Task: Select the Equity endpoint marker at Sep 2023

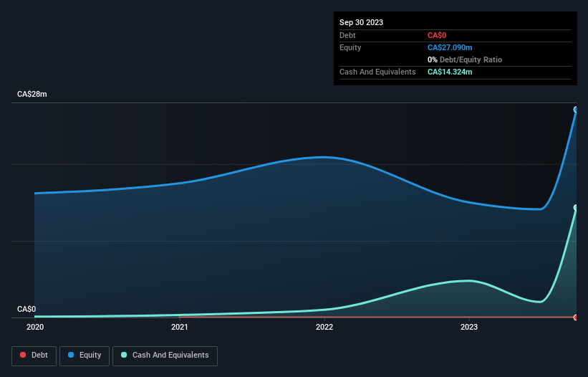Action: 576,110
